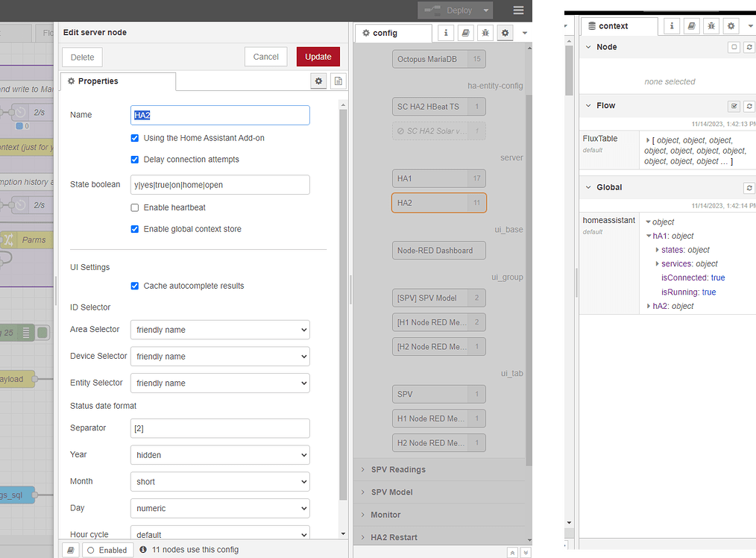Screen dimensions: 756x558
Task: Open the info sidebar tab (i icon)
Action: 445,33
